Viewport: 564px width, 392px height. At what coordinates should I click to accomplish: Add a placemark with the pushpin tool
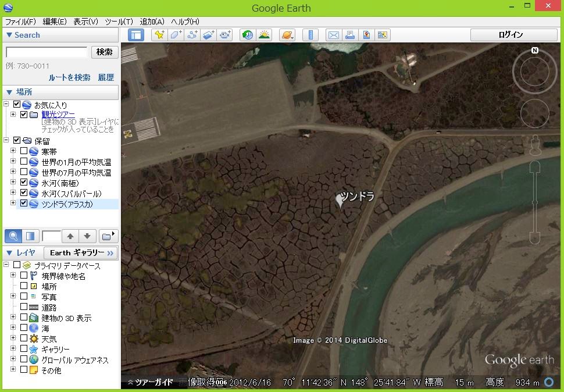tap(159, 35)
